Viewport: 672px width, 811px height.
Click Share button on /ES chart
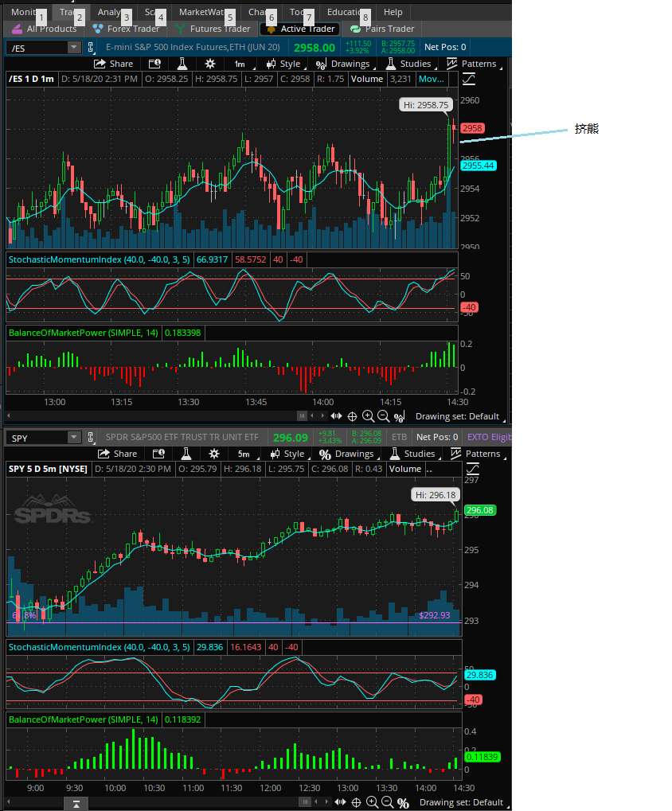click(113, 64)
